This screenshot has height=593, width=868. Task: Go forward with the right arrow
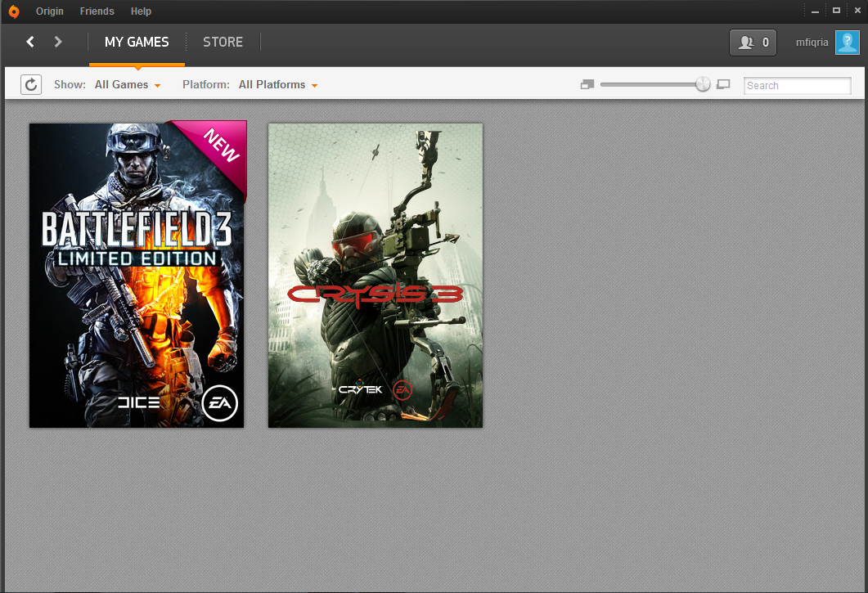57,42
